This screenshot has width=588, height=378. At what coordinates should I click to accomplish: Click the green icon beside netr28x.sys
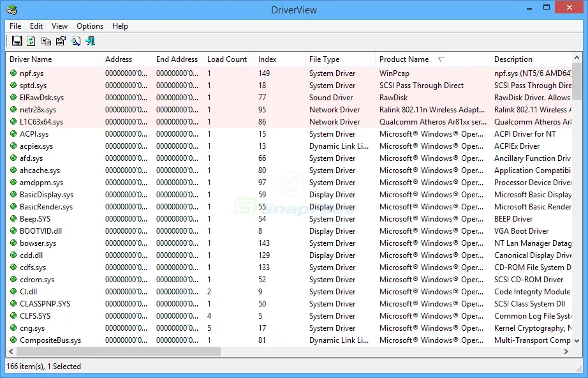(x=13, y=110)
